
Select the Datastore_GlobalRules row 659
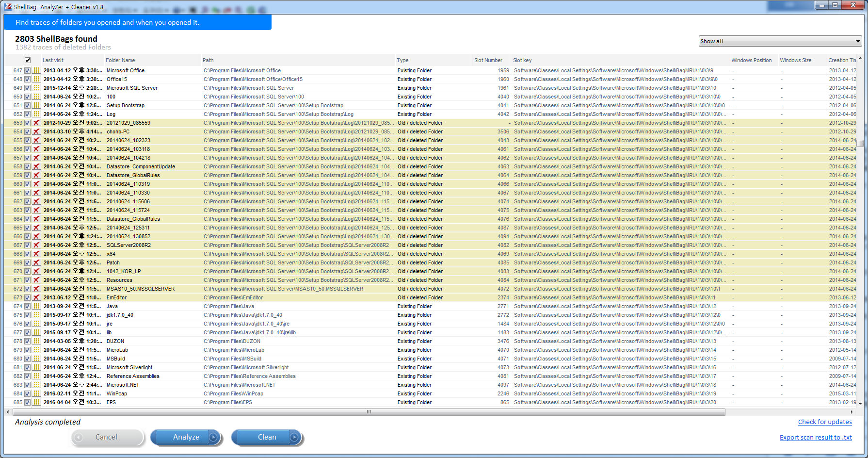click(431, 175)
